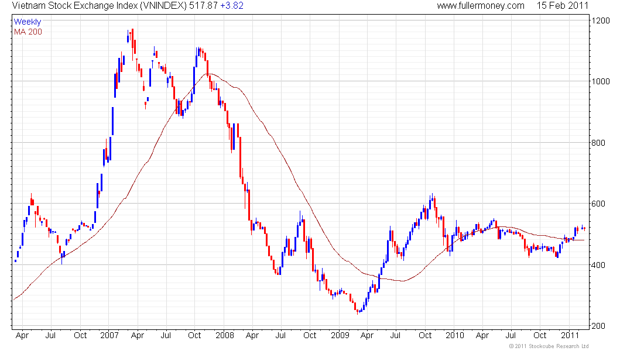Open the www.fullermoney.com text
644x351 pixels.
click(481, 6)
